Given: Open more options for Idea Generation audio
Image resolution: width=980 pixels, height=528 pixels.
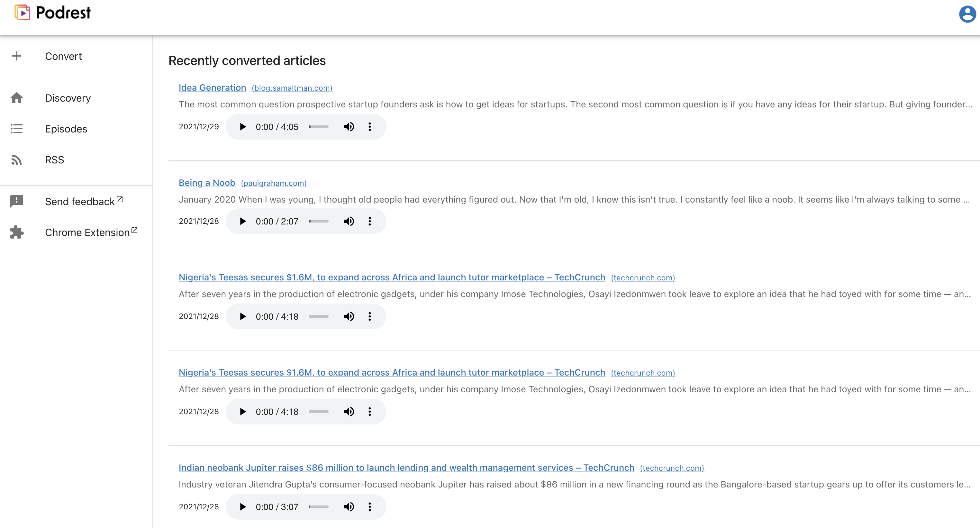Looking at the screenshot, I should [369, 127].
